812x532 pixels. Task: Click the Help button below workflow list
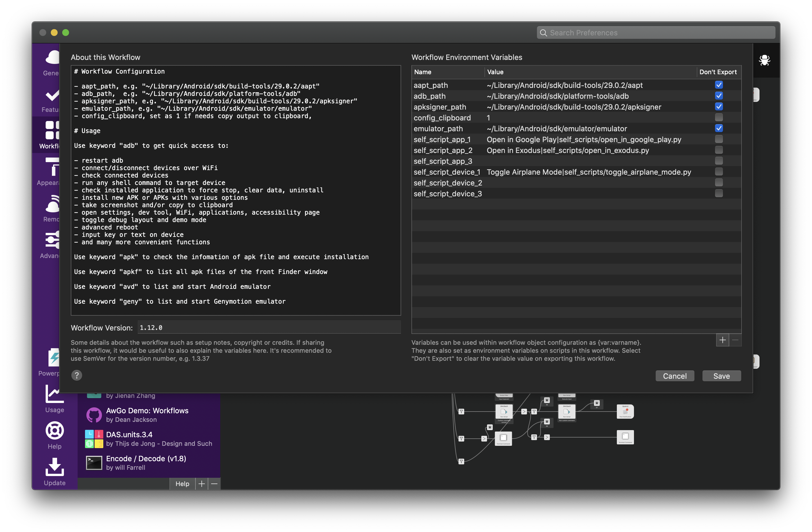(182, 483)
